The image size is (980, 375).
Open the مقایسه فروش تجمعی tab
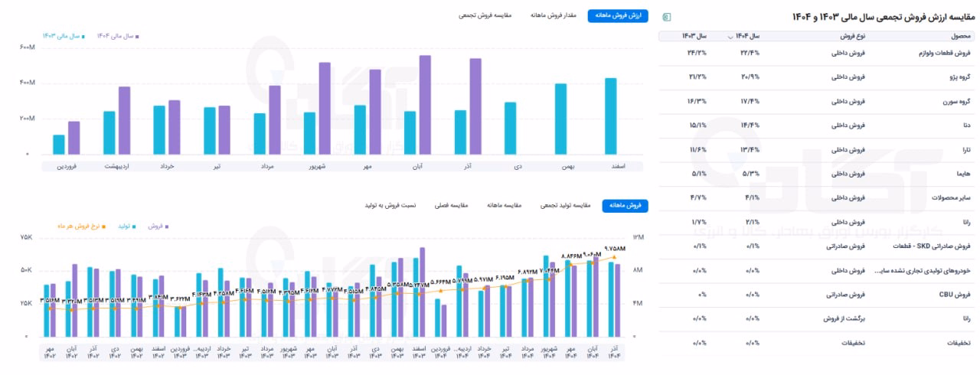(485, 16)
